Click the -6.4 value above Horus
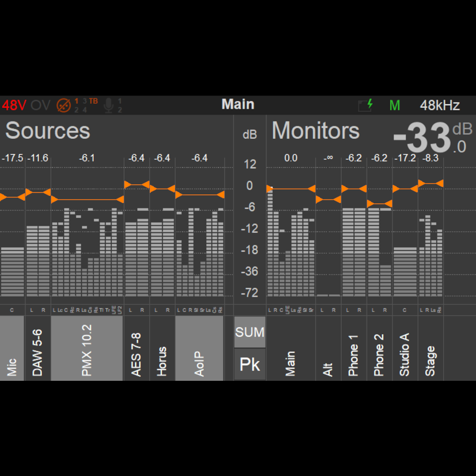 click(162, 158)
